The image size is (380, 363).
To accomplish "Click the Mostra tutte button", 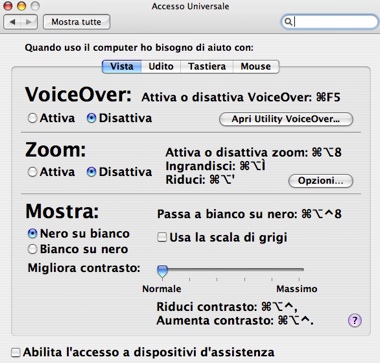I will tap(76, 22).
